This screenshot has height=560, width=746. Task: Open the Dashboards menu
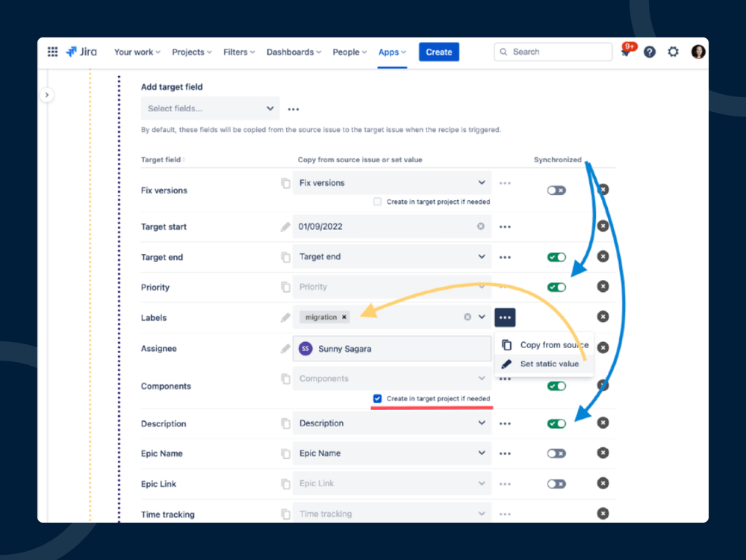293,52
